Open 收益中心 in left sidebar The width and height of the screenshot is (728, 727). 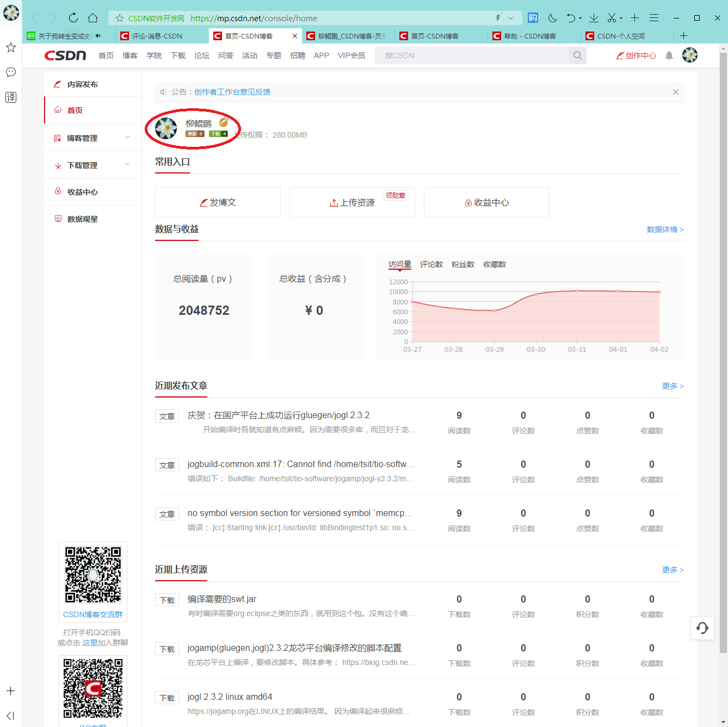coord(93,192)
